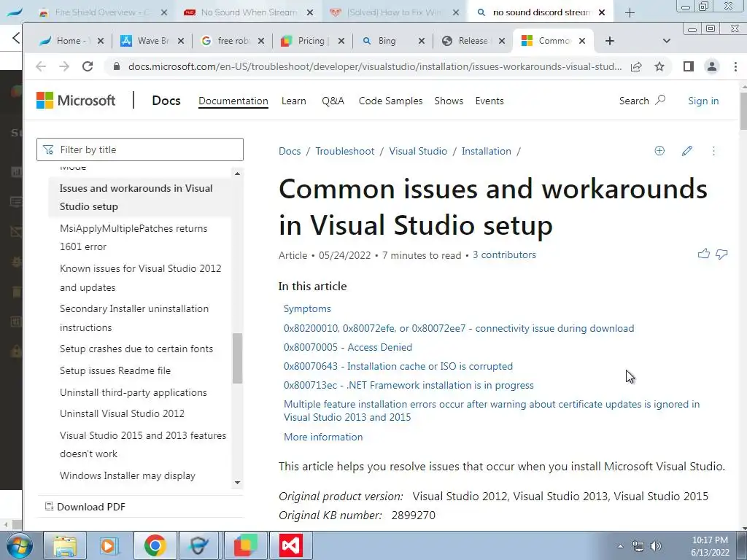Select 'No Sound When Stream' background tab
Image resolution: width=747 pixels, height=560 pixels.
pos(249,13)
